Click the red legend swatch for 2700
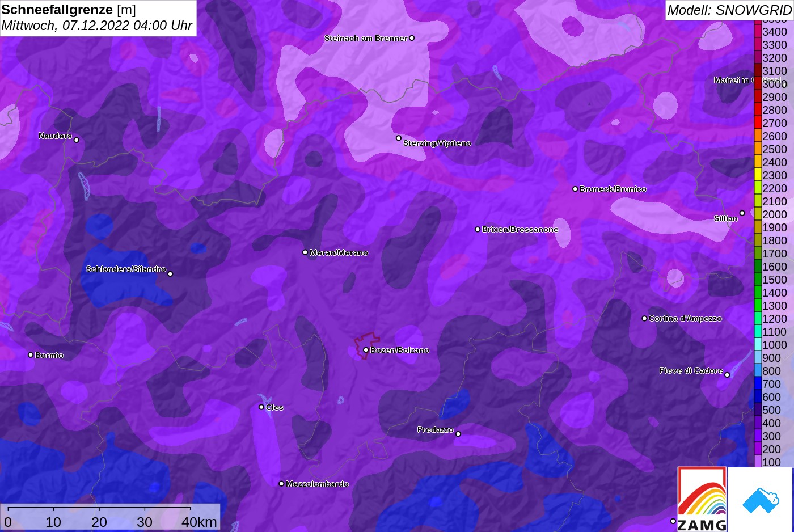794x532 pixels. (758, 123)
